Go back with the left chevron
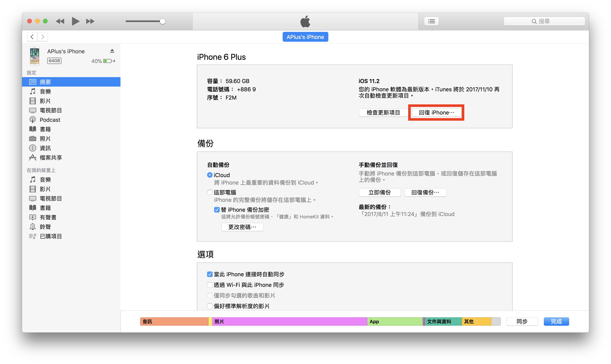Screen dimensions: 611x364 [x=32, y=37]
